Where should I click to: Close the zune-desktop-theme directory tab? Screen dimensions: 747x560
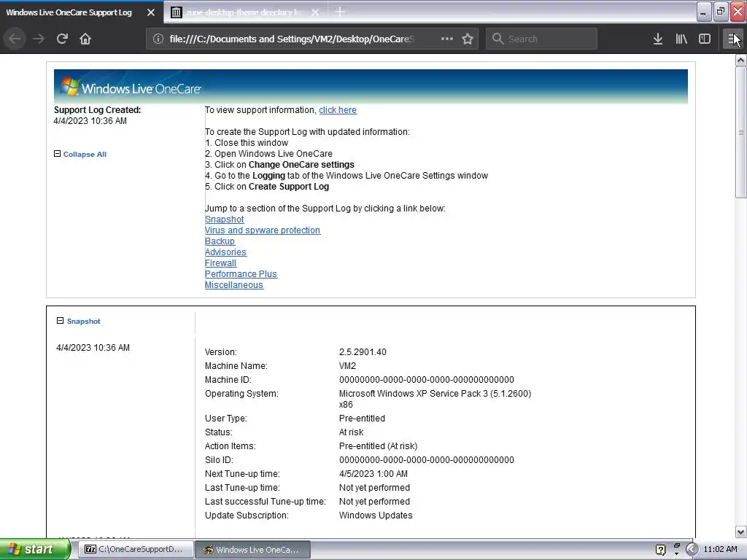(315, 12)
